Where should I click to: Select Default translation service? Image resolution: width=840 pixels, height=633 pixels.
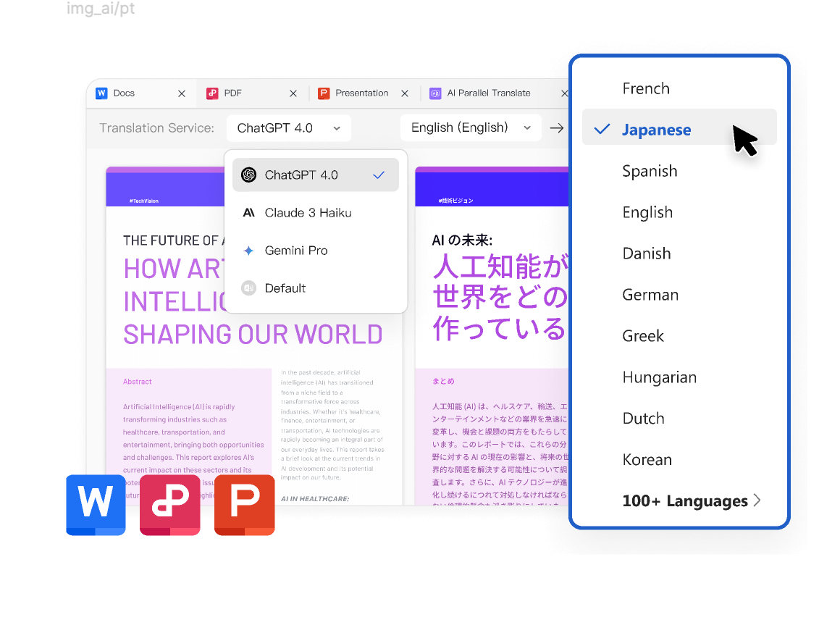coord(316,288)
